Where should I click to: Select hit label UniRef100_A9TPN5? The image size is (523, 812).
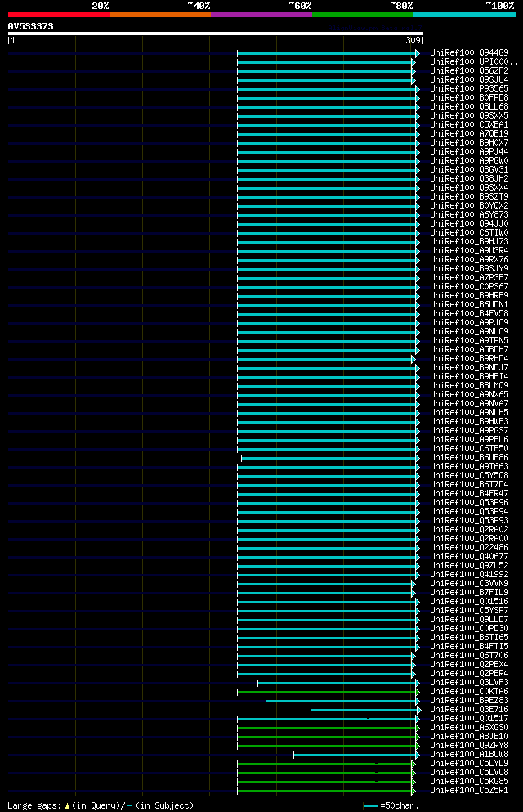[469, 341]
